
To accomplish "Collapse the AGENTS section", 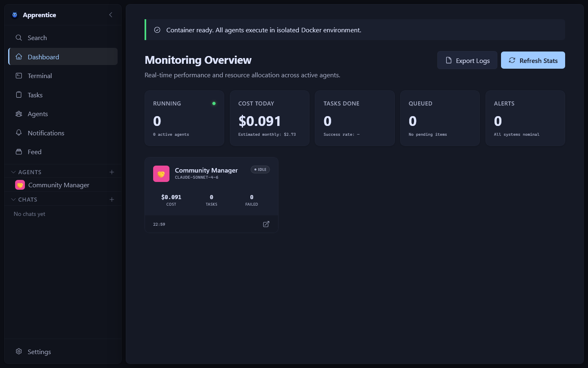I will pyautogui.click(x=13, y=172).
